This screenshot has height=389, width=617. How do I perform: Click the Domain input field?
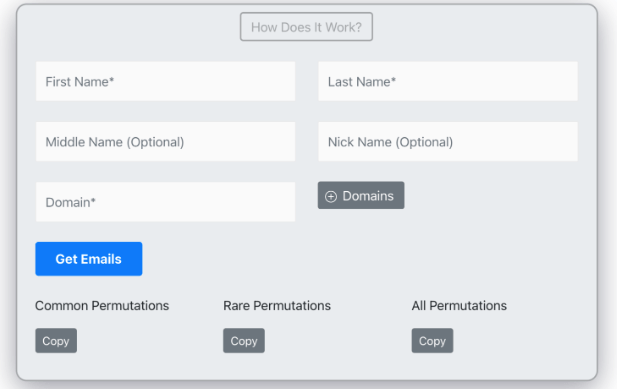(x=165, y=202)
